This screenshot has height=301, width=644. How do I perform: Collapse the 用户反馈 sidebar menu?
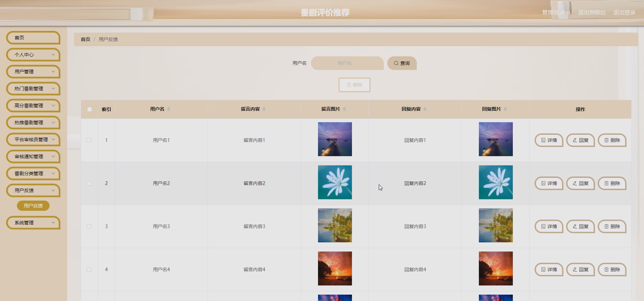click(x=33, y=190)
